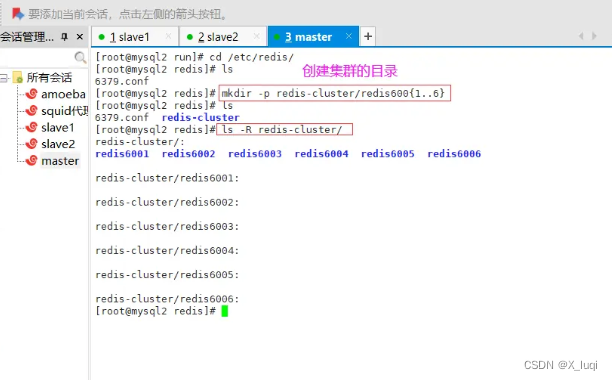Open the slave2 session in tree

pos(58,144)
